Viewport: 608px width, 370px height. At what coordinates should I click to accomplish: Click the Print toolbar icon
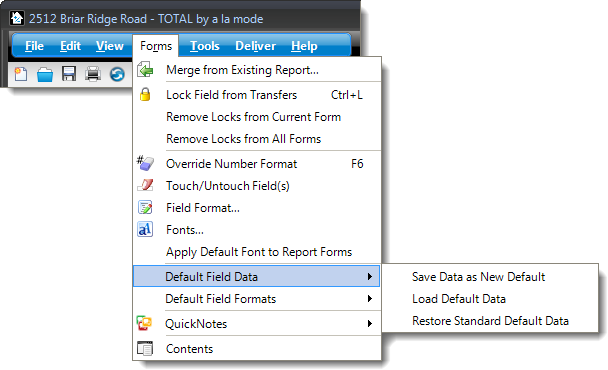pos(93,74)
